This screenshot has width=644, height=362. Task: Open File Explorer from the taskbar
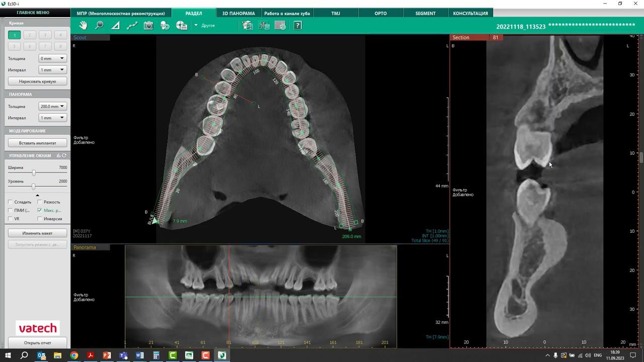(57, 355)
